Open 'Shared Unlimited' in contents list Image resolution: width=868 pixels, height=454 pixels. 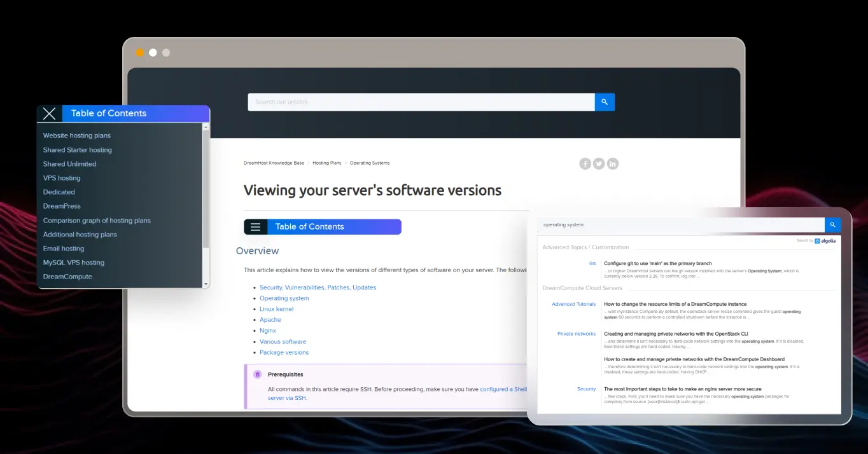pyautogui.click(x=70, y=164)
